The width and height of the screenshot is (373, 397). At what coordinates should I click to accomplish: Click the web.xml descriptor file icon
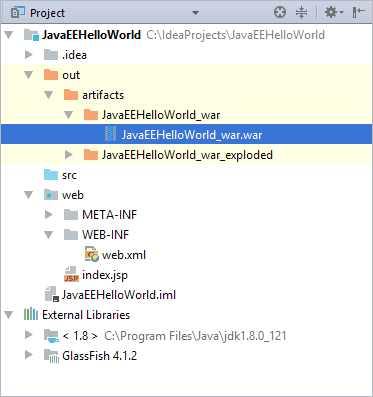point(92,254)
